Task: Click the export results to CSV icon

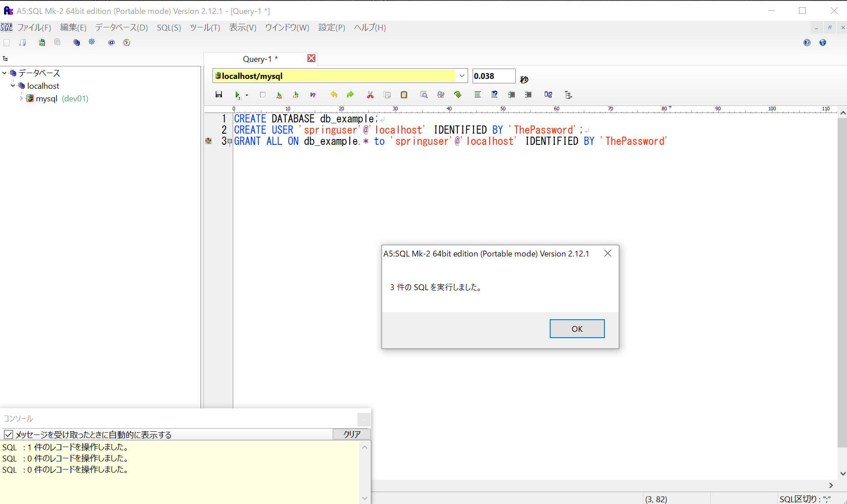Action: tap(296, 95)
